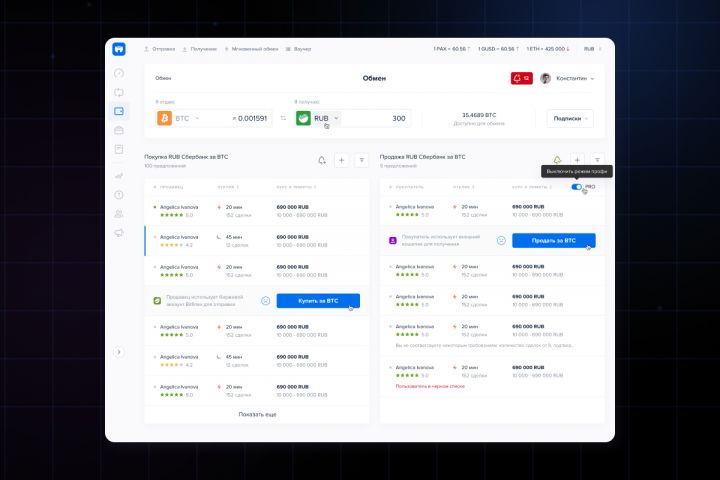Click Показать еще to load more offers

click(x=257, y=414)
